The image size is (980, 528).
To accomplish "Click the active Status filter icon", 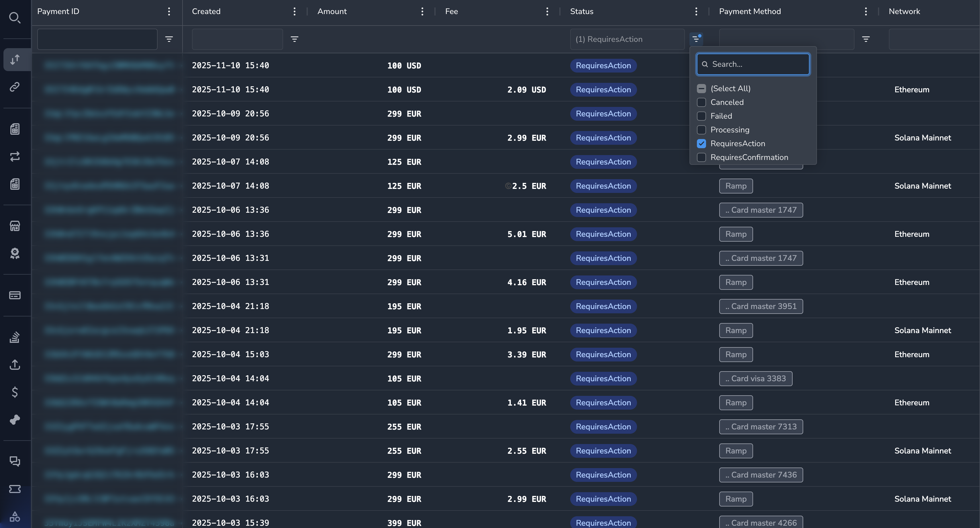I will click(696, 39).
